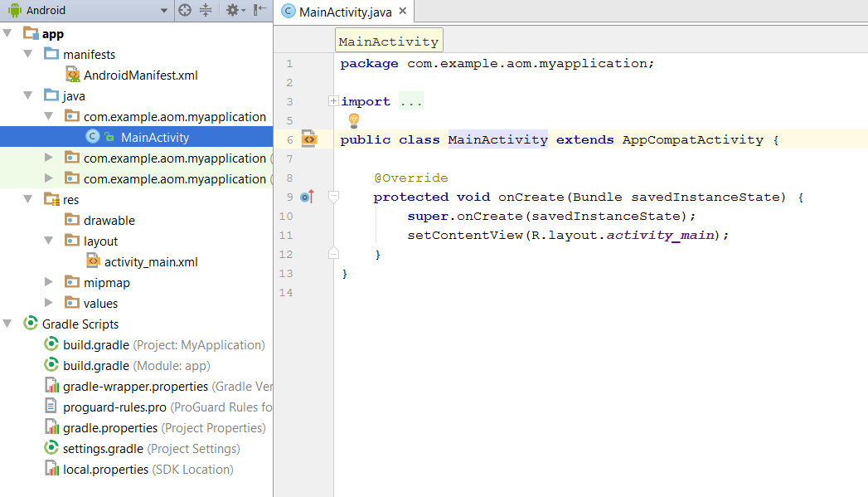868x497 pixels.
Task: Close the MainActivity.java editor tab
Action: pos(403,12)
